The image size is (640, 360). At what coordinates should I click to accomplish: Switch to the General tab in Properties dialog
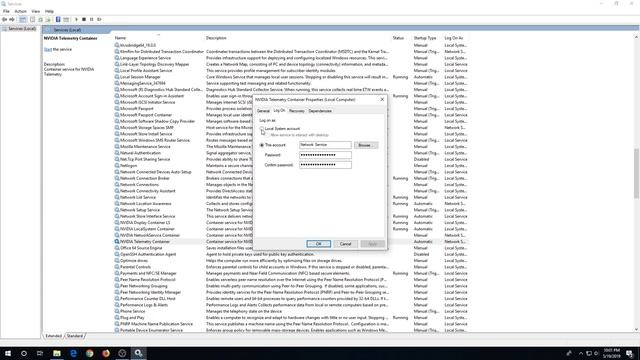[x=263, y=111]
